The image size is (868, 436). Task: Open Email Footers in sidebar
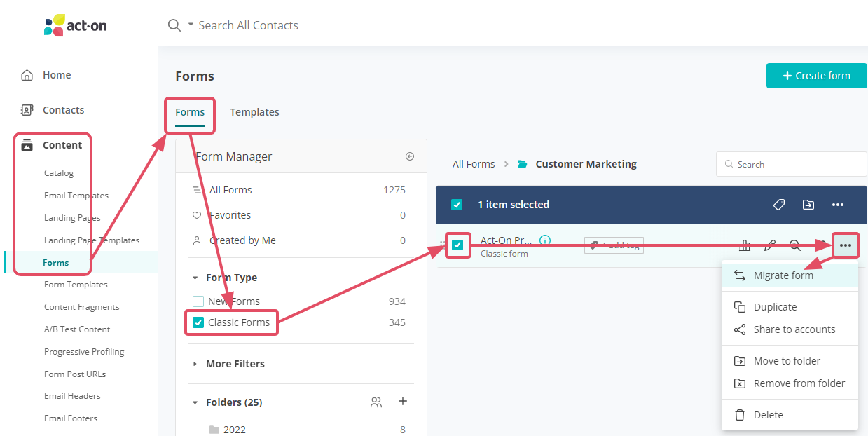71,418
